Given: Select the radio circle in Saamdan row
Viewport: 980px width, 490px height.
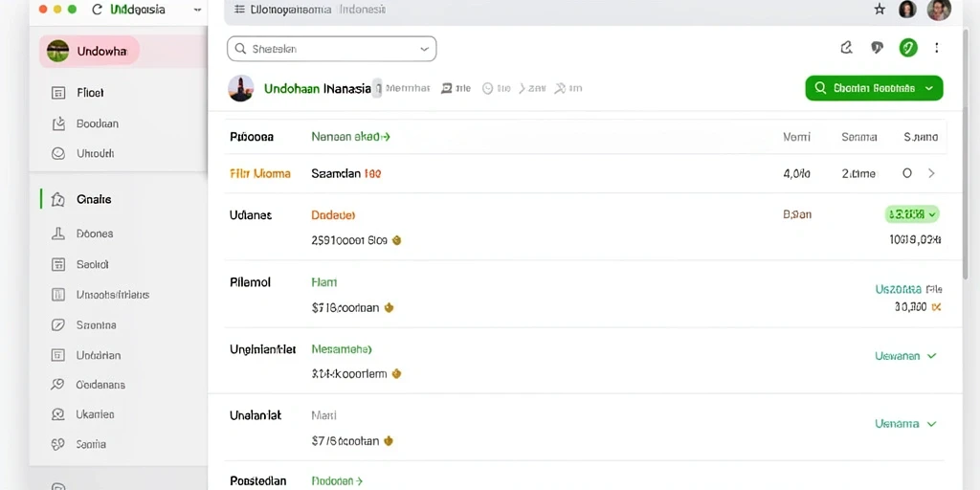Looking at the screenshot, I should pyautogui.click(x=907, y=173).
